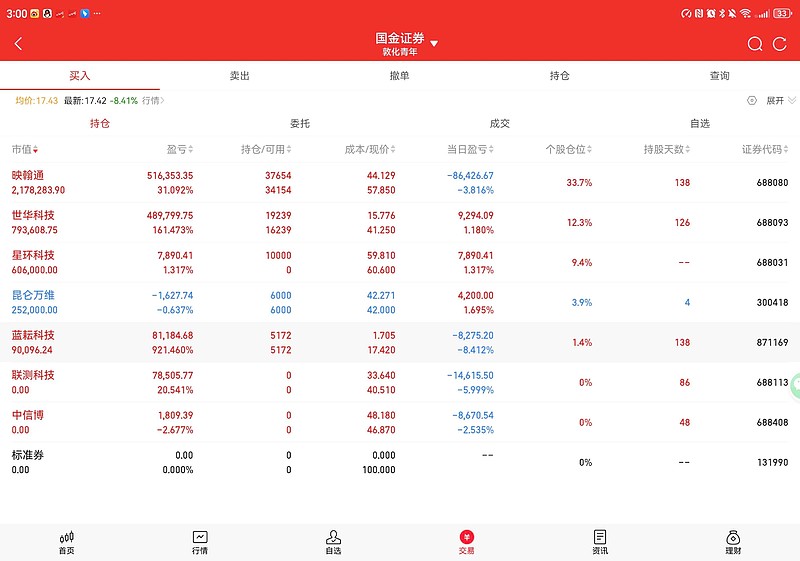
Task: Select the 委托 sub-tab
Action: tap(300, 123)
